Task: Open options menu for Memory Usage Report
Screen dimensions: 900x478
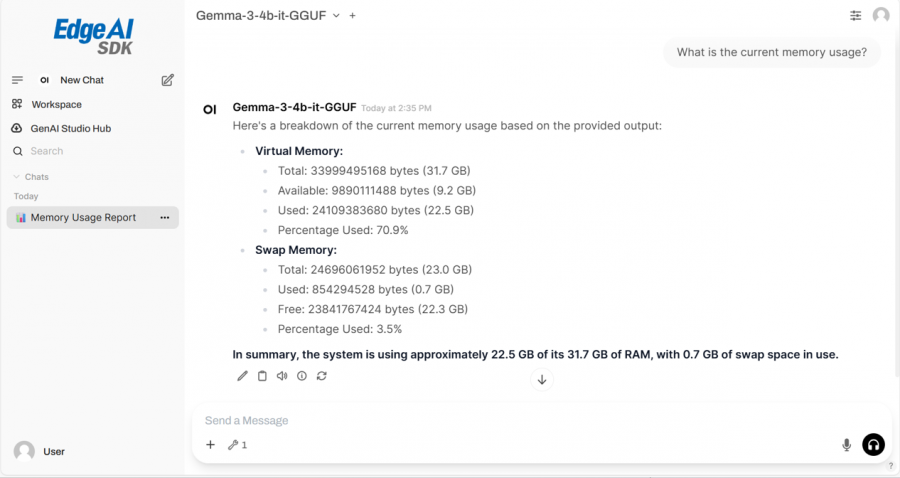Action: click(x=165, y=217)
